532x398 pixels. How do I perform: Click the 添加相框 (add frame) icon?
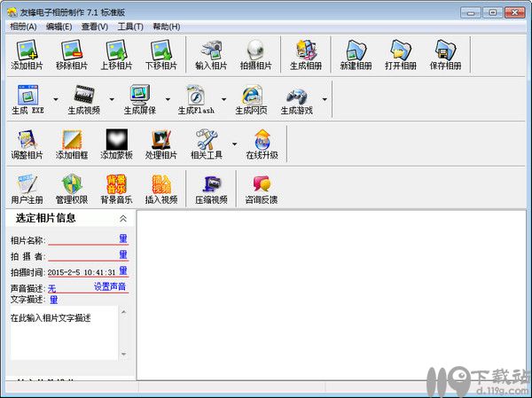click(72, 139)
